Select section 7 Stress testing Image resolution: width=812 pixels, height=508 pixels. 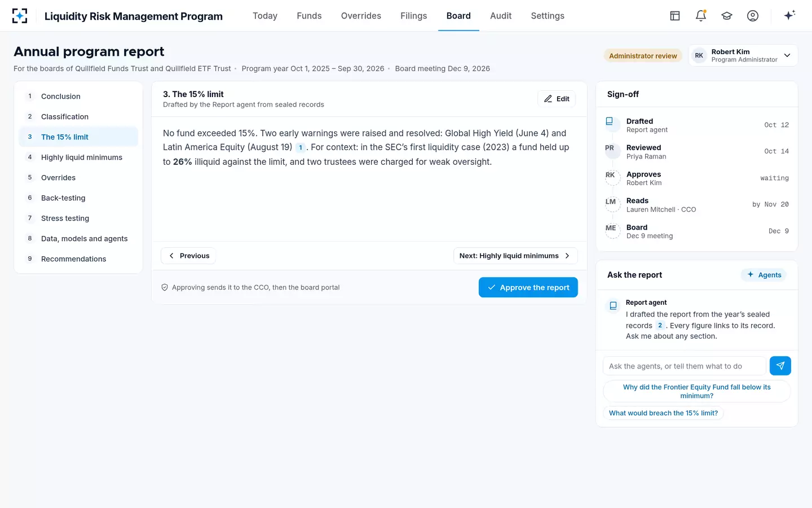[78, 218]
